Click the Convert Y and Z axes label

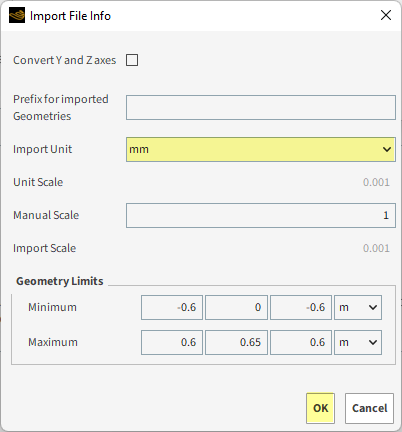point(65,60)
